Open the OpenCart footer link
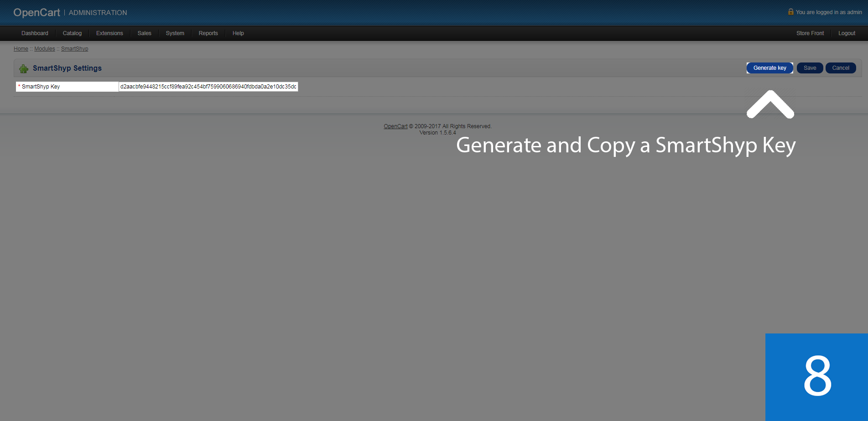Image resolution: width=868 pixels, height=421 pixels. (395, 126)
